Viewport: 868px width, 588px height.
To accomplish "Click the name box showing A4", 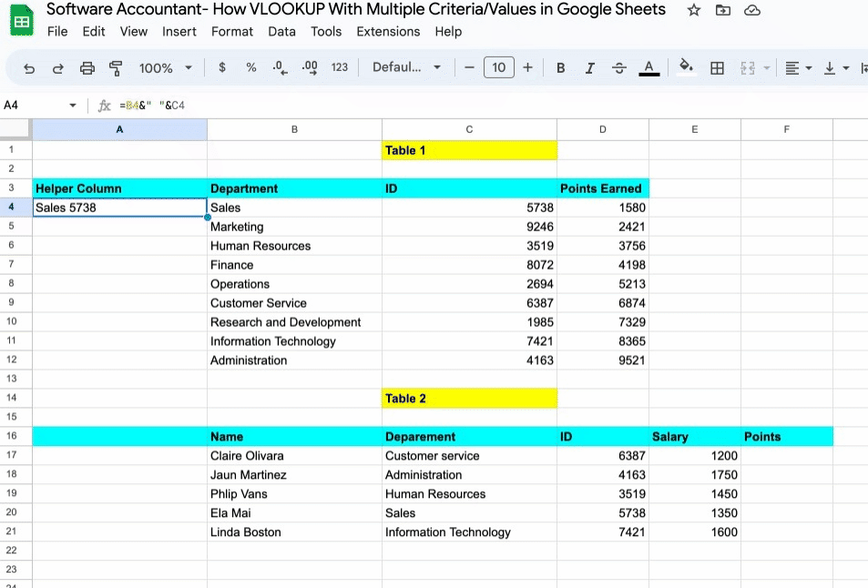I will point(33,105).
